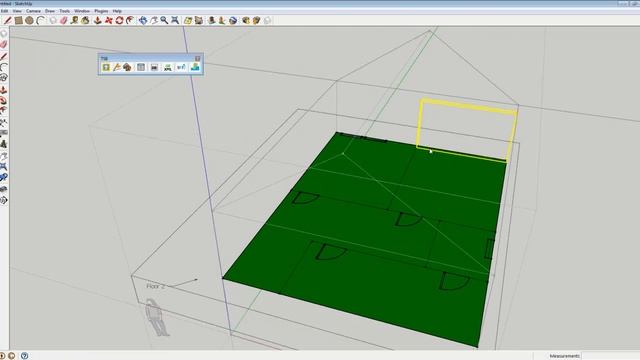Click the 'Floor 2' label in the model
Screen dimensions: 640x360
point(156,287)
